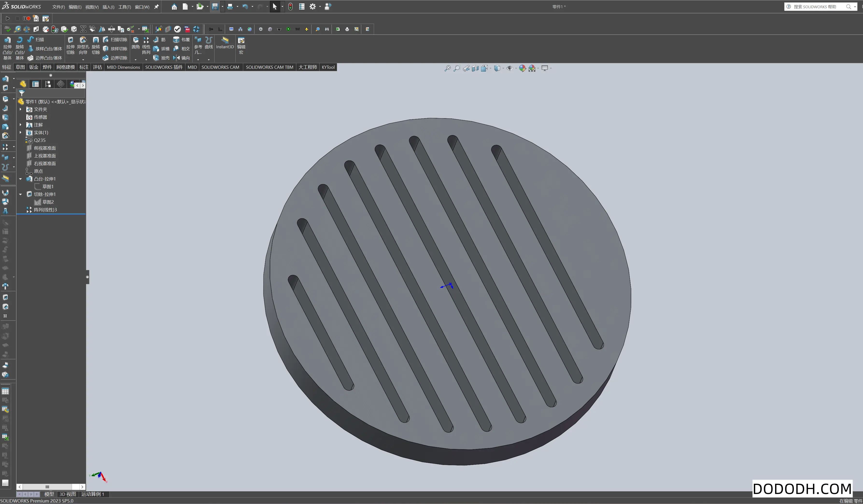Open the 插入(I) menu
Viewport: 863px width, 504px height.
point(109,7)
